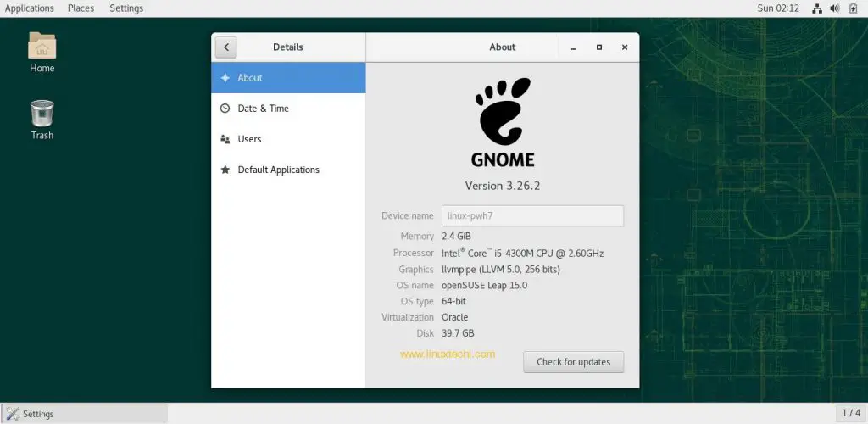Click the Check for updates button
This screenshot has width=868, height=424.
(x=574, y=362)
